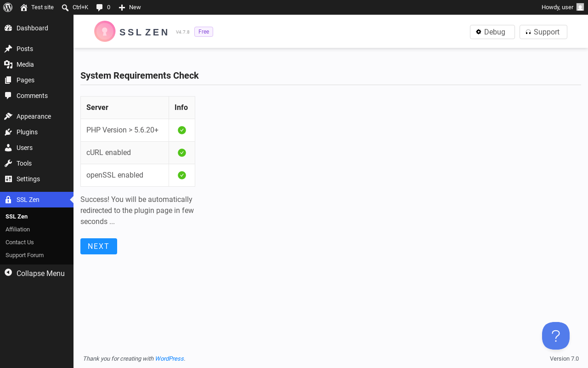This screenshot has width=588, height=368.
Task: Select Tools in the admin menu
Action: pyautogui.click(x=37, y=163)
